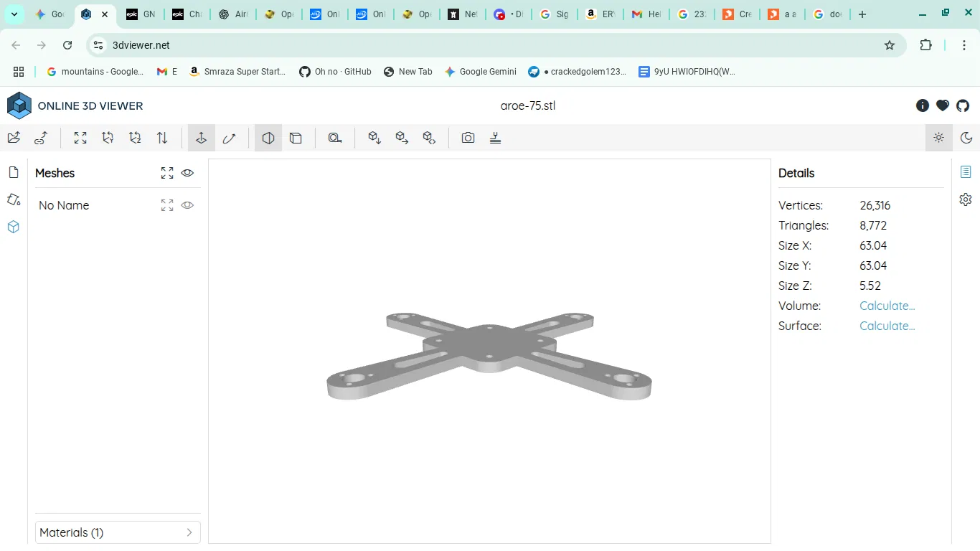
Task: Close the active 3D viewer tab
Action: (105, 14)
